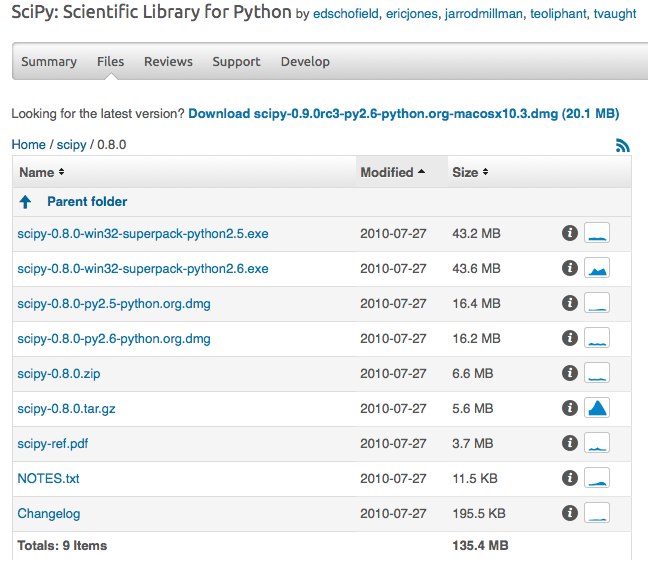This screenshot has height=573, width=648.
Task: Switch to the Summary tab
Action: pos(49,62)
